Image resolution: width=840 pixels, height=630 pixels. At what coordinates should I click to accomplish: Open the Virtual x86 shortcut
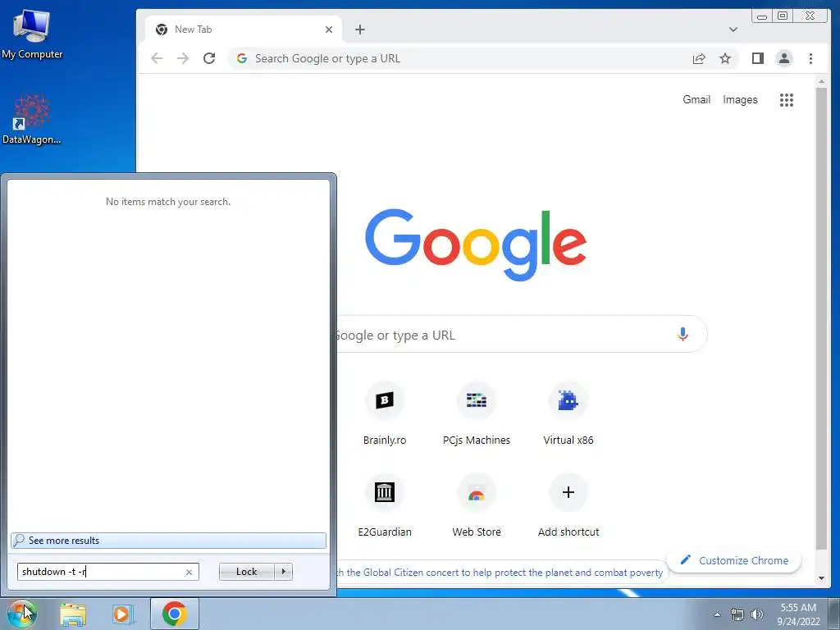coord(568,413)
